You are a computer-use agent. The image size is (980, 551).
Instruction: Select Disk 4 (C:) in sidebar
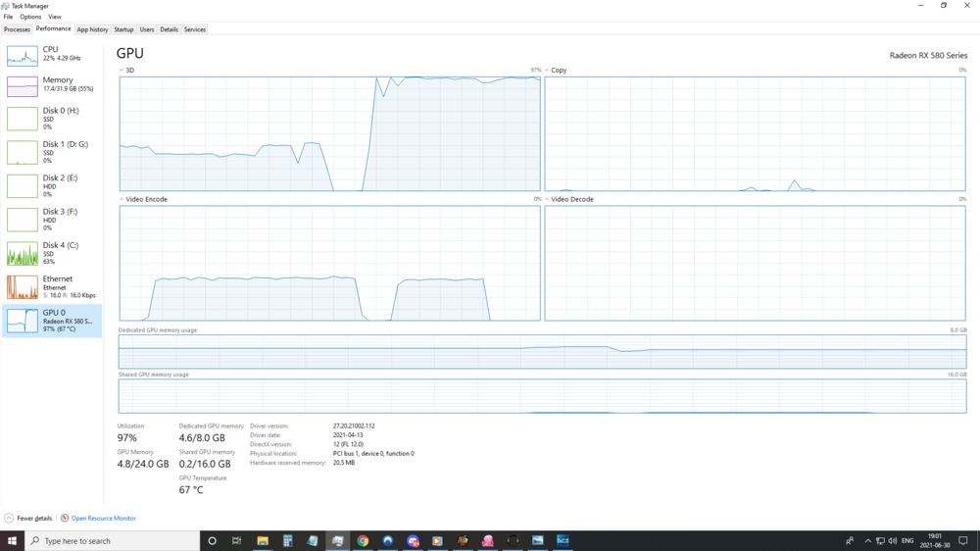click(x=52, y=254)
